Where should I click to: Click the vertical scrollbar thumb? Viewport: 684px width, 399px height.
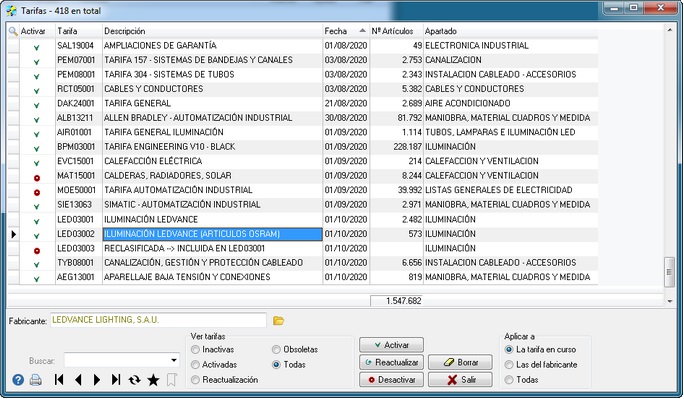click(x=669, y=272)
